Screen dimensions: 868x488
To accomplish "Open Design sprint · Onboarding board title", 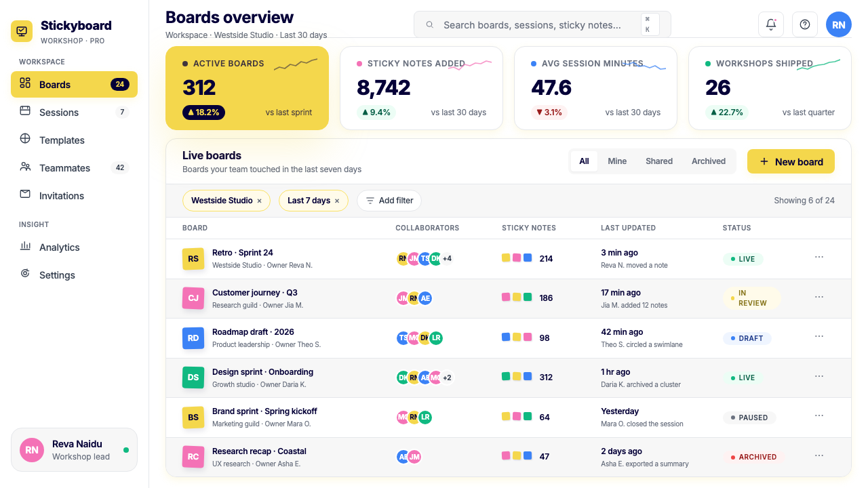I will 263,372.
